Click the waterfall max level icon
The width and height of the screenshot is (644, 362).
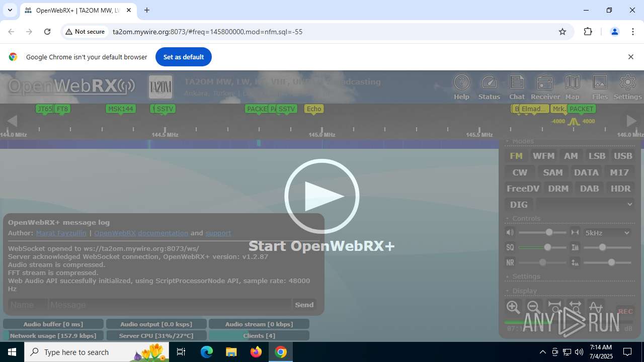click(x=575, y=262)
